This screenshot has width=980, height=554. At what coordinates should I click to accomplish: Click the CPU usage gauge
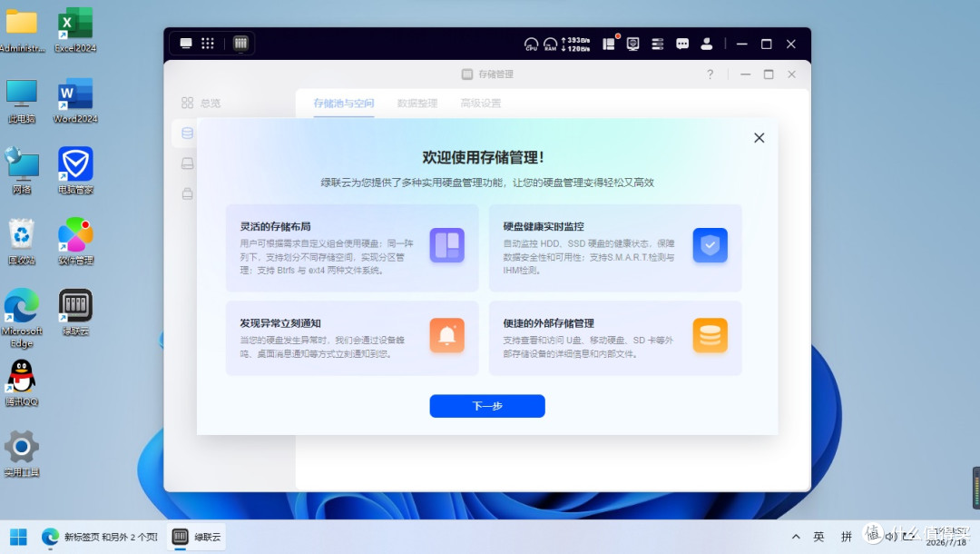[531, 44]
